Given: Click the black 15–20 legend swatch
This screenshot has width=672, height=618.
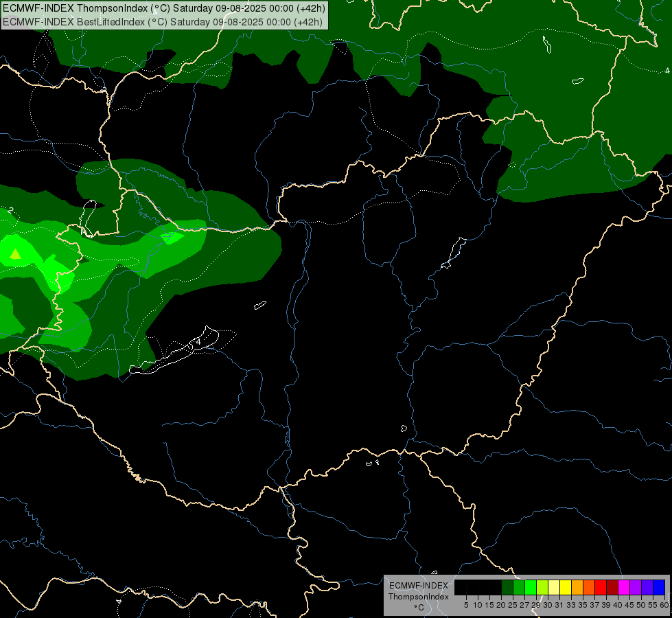Looking at the screenshot, I should click(496, 587).
